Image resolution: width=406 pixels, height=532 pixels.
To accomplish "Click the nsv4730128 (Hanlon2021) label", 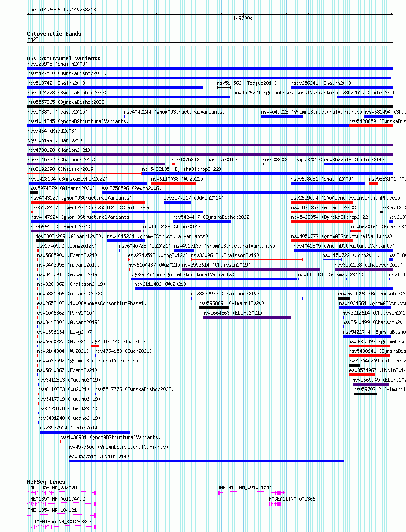I will pos(59,150).
